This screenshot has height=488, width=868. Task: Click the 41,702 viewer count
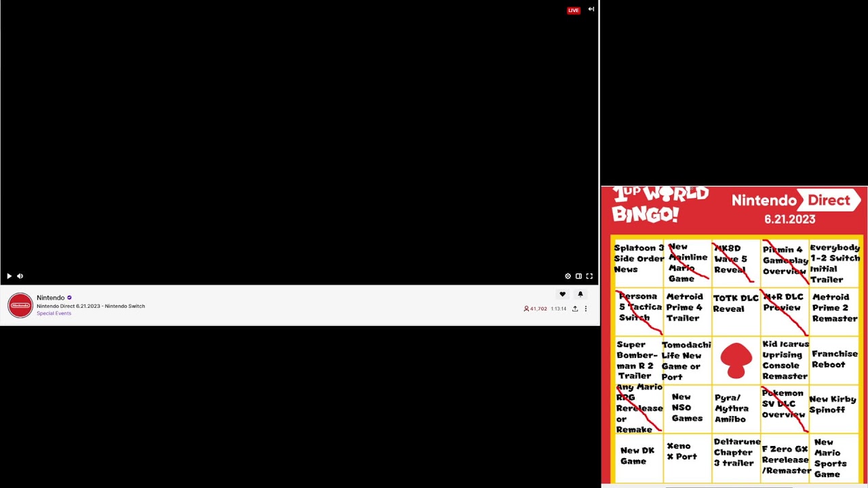pyautogui.click(x=535, y=309)
